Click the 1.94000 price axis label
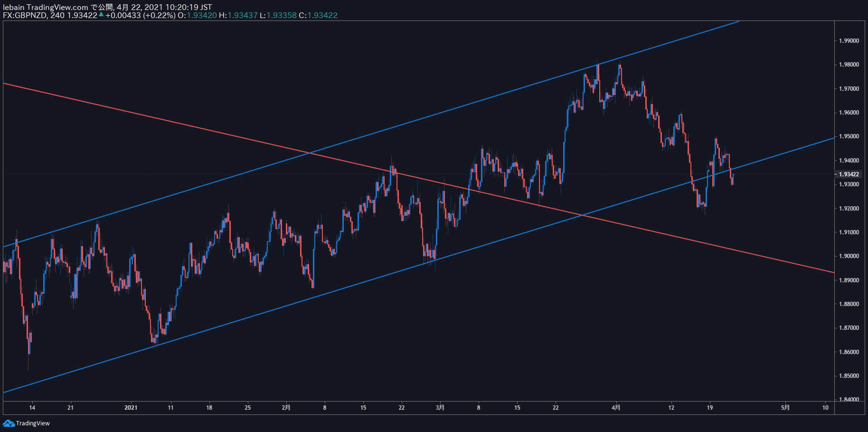The height and width of the screenshot is (432, 868). pyautogui.click(x=849, y=161)
